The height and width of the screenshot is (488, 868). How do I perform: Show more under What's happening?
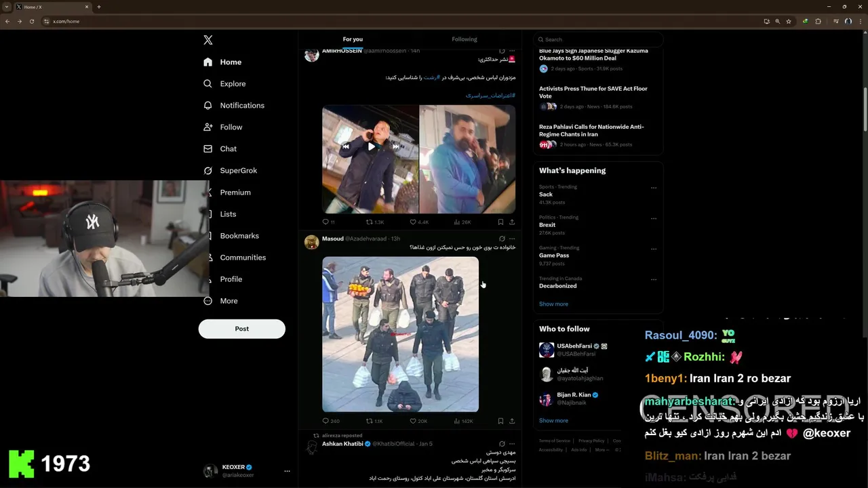pos(553,304)
